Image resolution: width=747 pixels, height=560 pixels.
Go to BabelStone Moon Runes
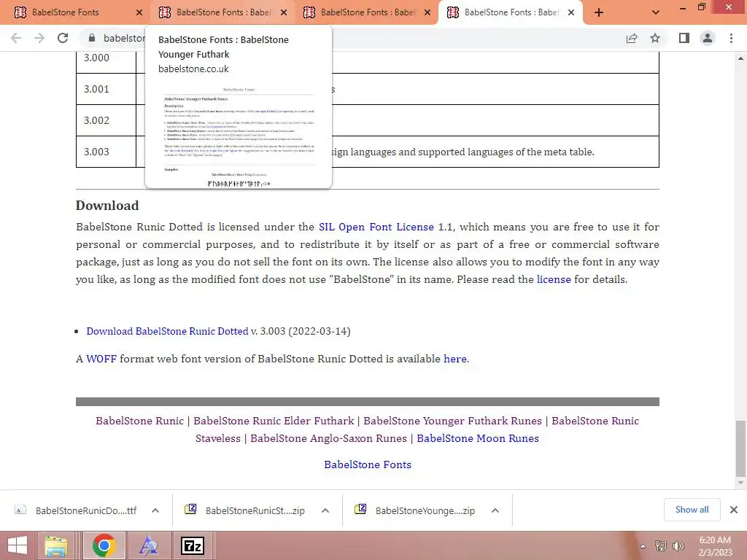click(x=478, y=438)
